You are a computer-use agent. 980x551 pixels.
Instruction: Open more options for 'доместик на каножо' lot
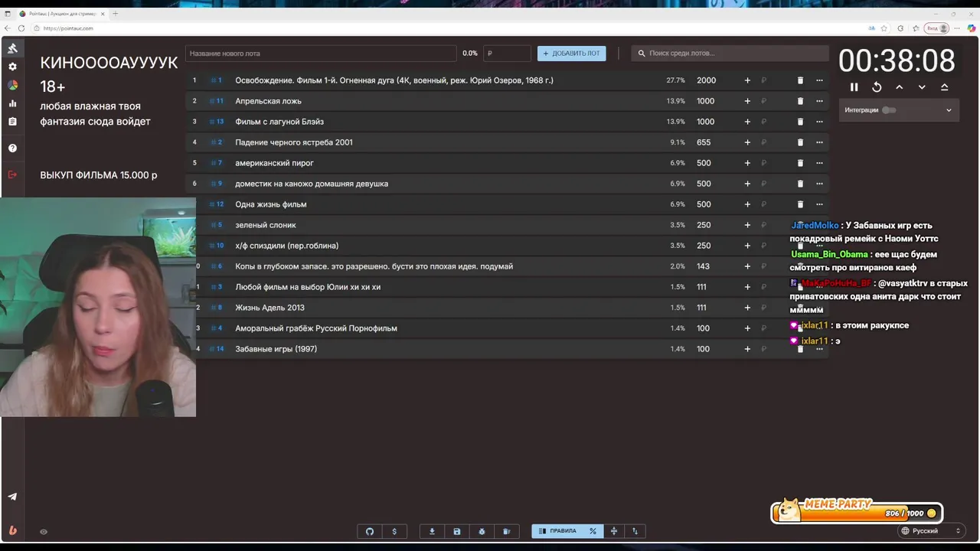(819, 184)
